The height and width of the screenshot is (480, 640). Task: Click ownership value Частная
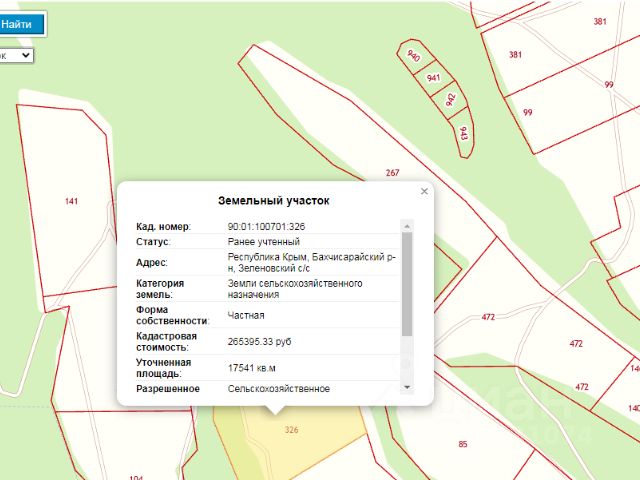tap(246, 316)
